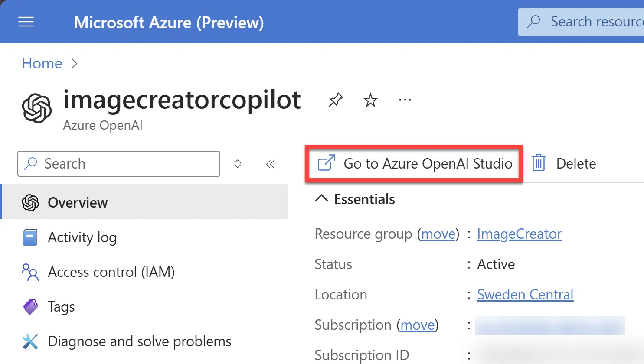The image size is (644, 364).
Task: Click the sidebar search magnifier icon
Action: point(30,164)
